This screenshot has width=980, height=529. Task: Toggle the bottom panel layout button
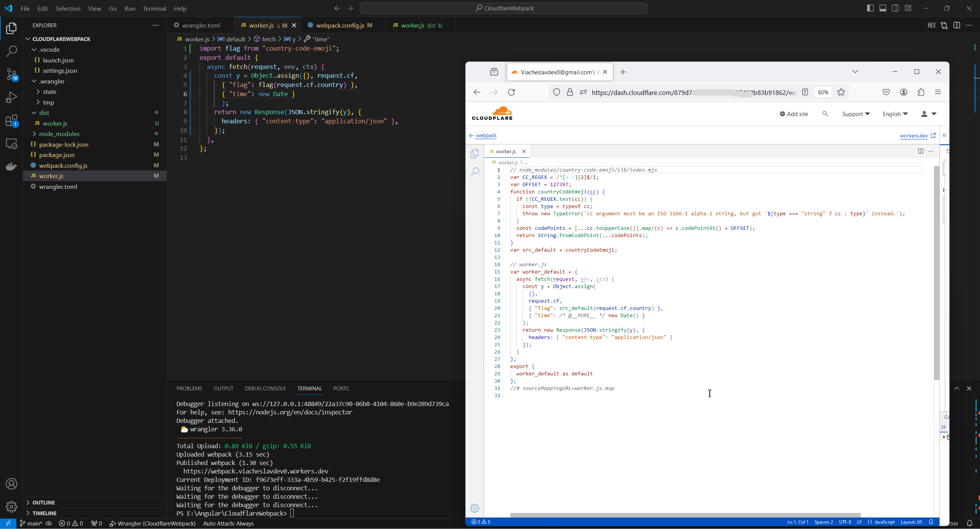coord(883,8)
